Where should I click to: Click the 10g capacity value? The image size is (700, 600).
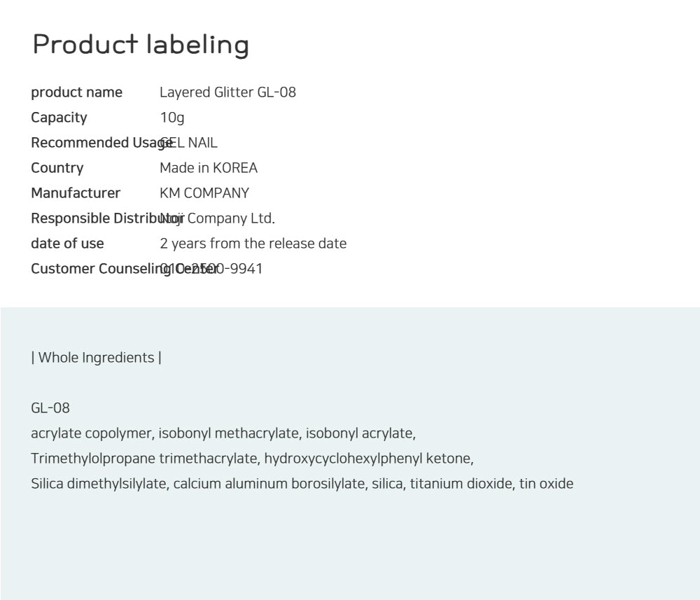pos(172,118)
